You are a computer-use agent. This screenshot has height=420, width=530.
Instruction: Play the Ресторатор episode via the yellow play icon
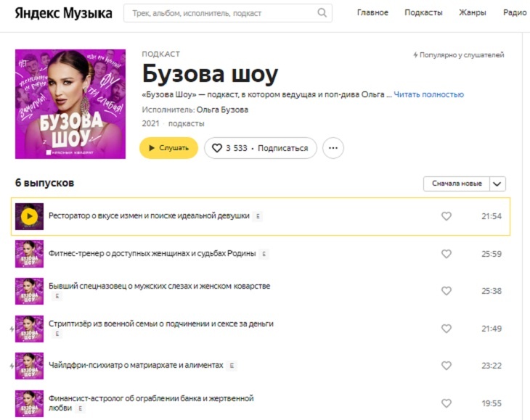pos(29,216)
